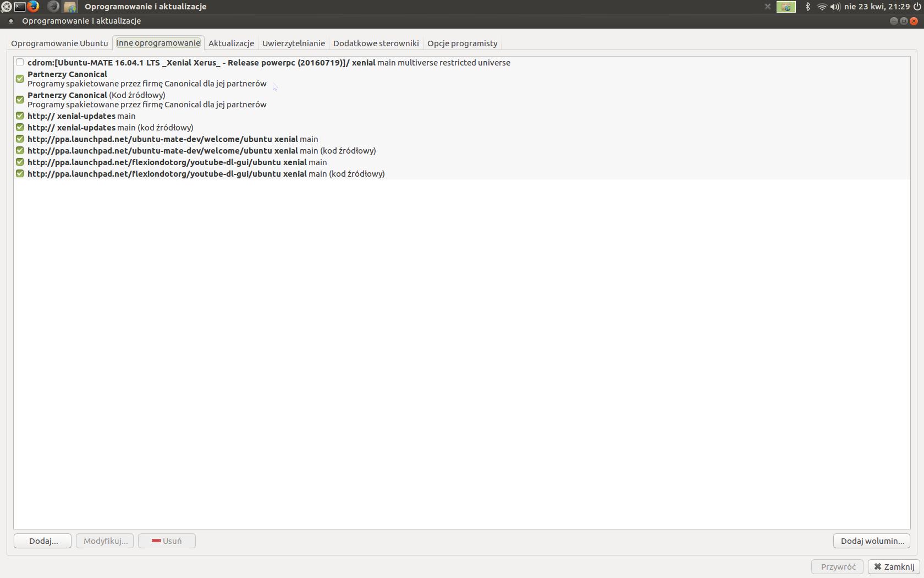The image size is (924, 578).
Task: Click the Usuń button
Action: pos(167,541)
